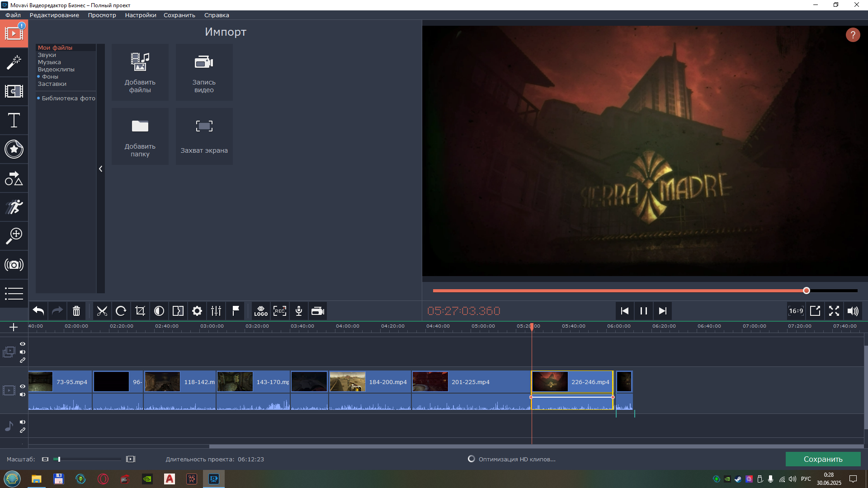Open the Stabilization camera tab
Image resolution: width=868 pixels, height=488 pixels.
click(14, 265)
